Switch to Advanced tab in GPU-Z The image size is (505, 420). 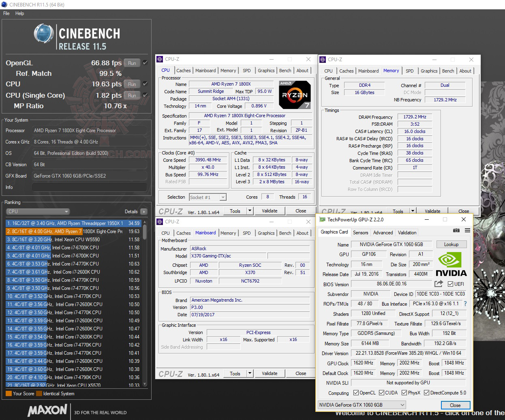pyautogui.click(x=383, y=233)
